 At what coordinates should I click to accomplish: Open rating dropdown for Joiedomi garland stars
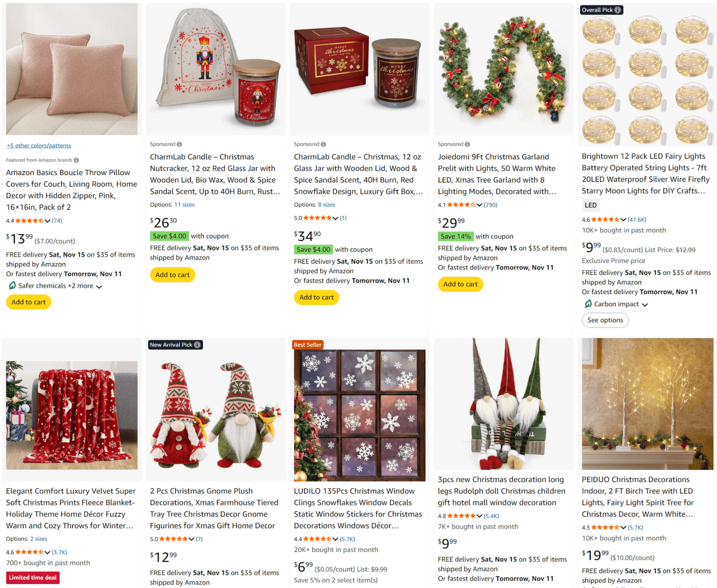(479, 205)
